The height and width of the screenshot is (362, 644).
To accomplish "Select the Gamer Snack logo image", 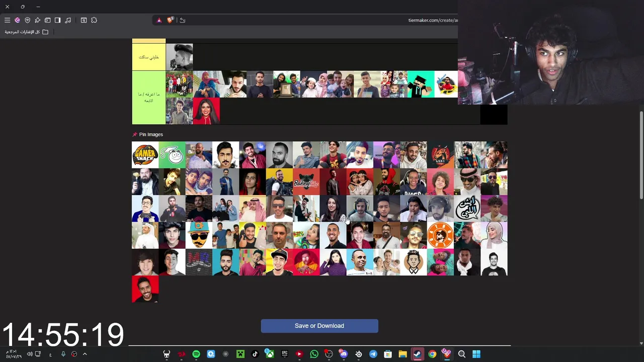I will [x=145, y=155].
